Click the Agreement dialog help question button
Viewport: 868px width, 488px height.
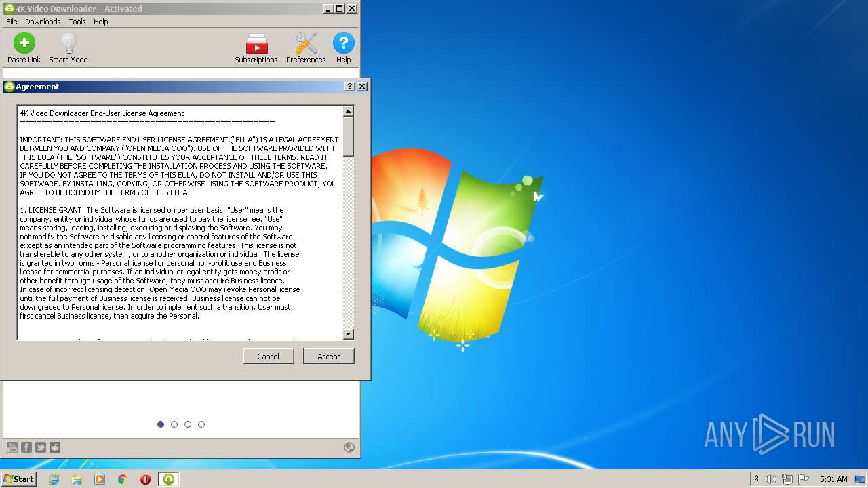tap(350, 87)
